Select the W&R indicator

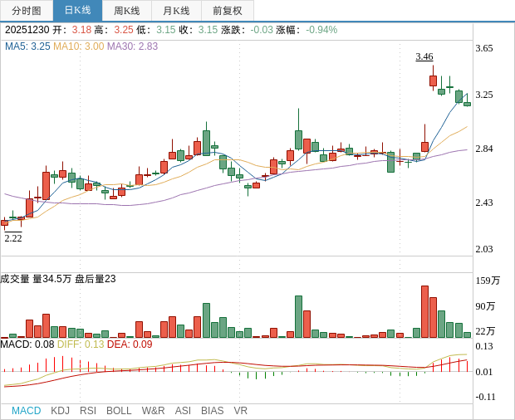(x=153, y=411)
